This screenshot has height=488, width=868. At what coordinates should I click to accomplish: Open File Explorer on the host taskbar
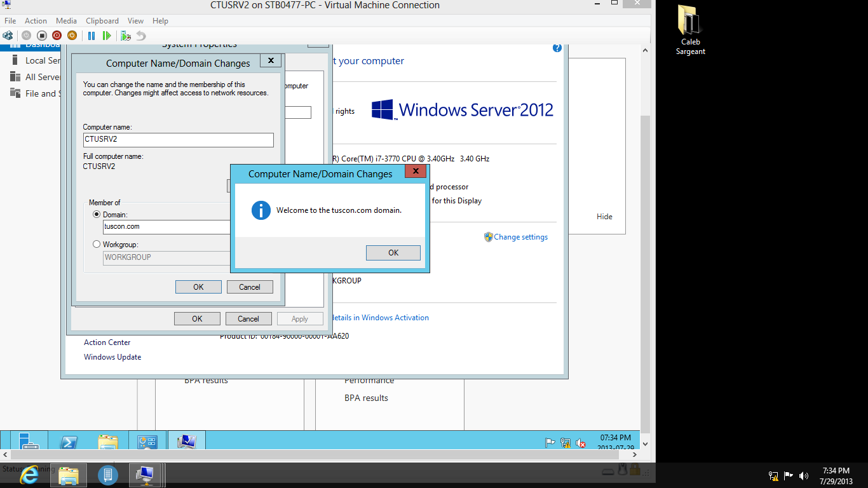click(x=68, y=475)
